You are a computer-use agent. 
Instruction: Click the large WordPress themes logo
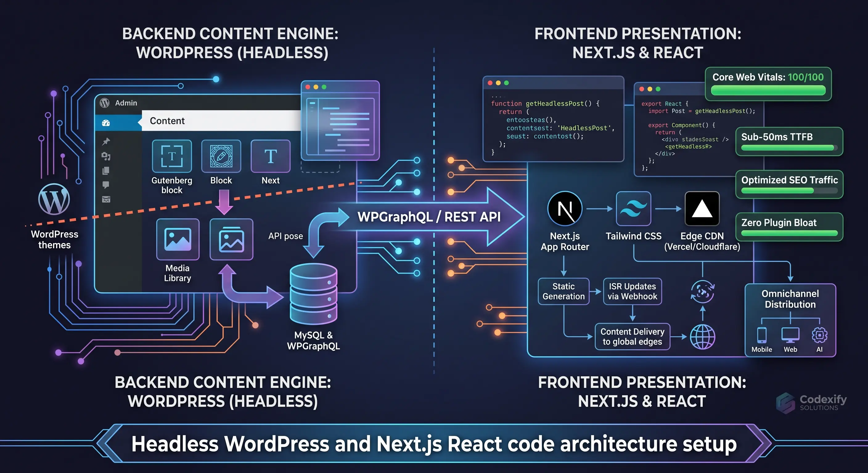pos(54,199)
